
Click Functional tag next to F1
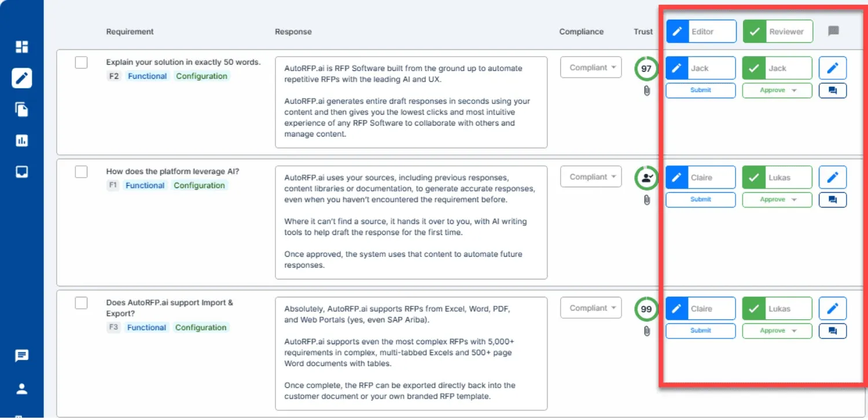pos(145,186)
